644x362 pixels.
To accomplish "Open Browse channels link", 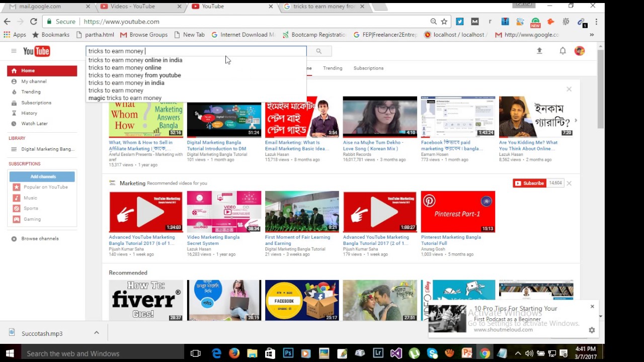I will [40, 239].
